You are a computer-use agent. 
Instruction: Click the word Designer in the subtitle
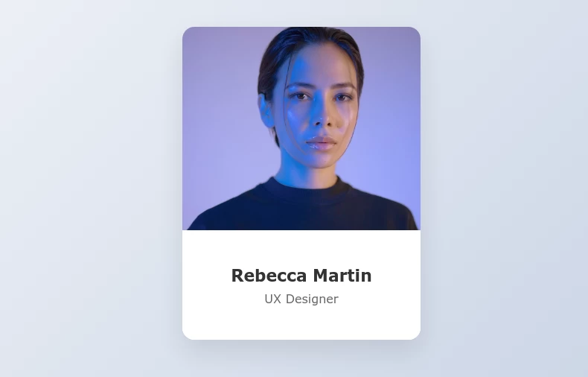pyautogui.click(x=312, y=299)
